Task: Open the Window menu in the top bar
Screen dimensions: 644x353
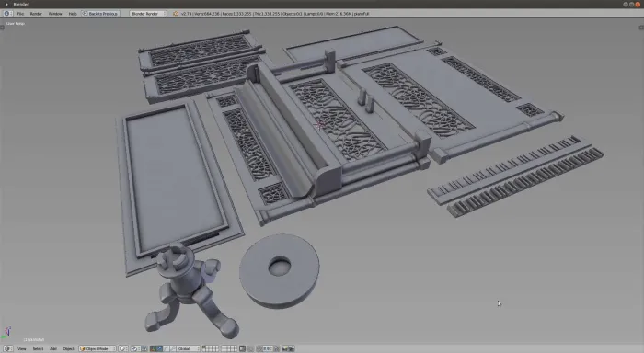Action: [x=55, y=14]
